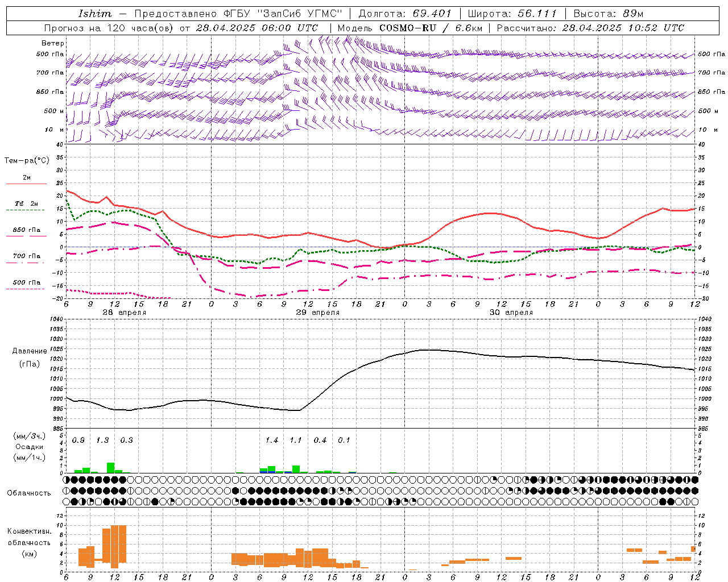
Task: Select the model label "COSMO-RU / 6.6км"
Action: tap(431, 28)
